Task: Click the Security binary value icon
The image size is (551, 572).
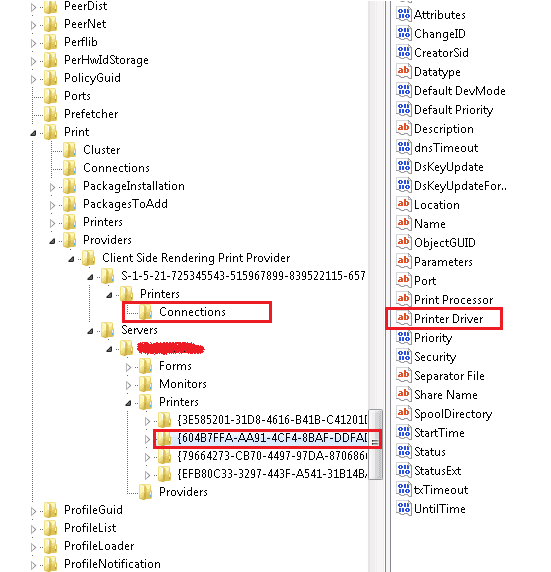Action: (x=404, y=356)
